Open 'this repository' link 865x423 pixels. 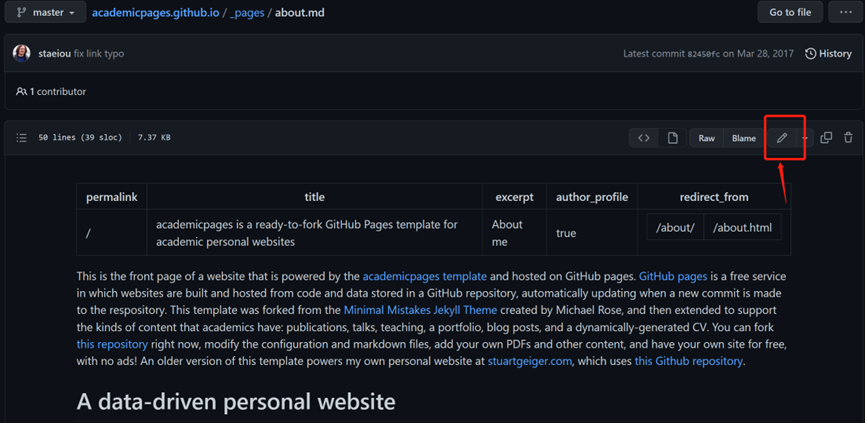point(112,345)
